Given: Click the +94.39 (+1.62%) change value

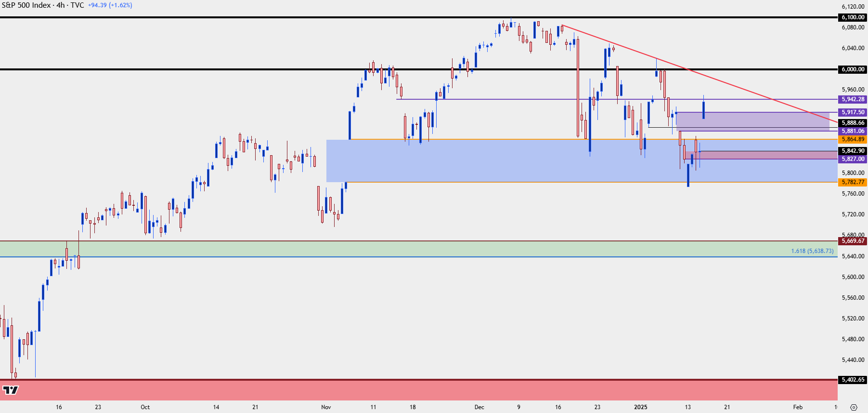Looking at the screenshot, I should coord(110,5).
